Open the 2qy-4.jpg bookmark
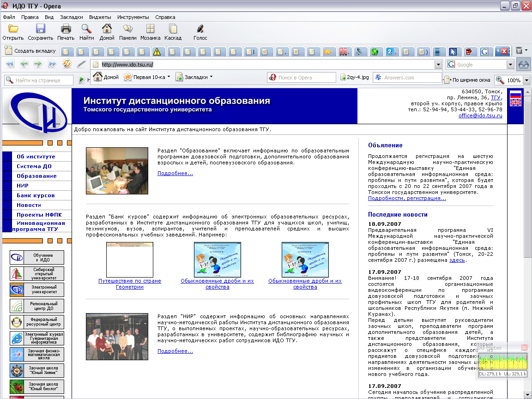The width and height of the screenshot is (532, 399). point(354,78)
